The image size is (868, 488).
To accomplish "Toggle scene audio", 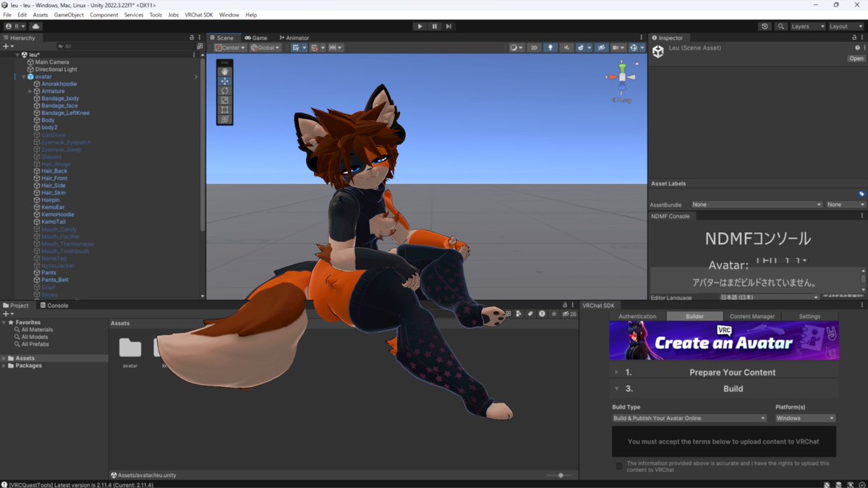I will pos(566,48).
